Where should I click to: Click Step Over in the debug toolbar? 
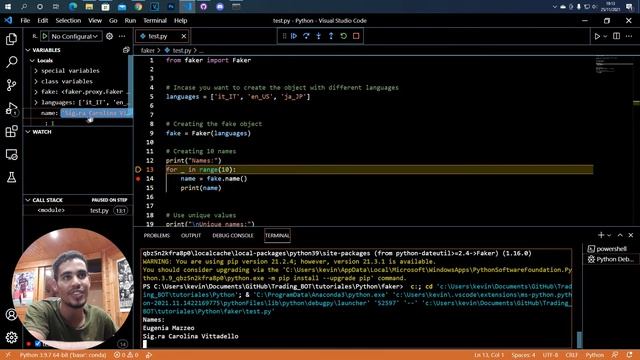[306, 36]
